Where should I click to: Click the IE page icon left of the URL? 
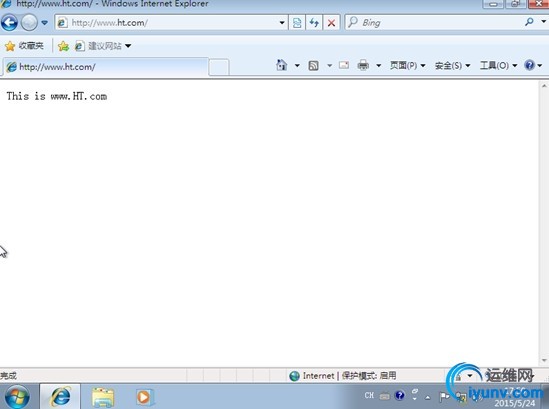coord(62,23)
